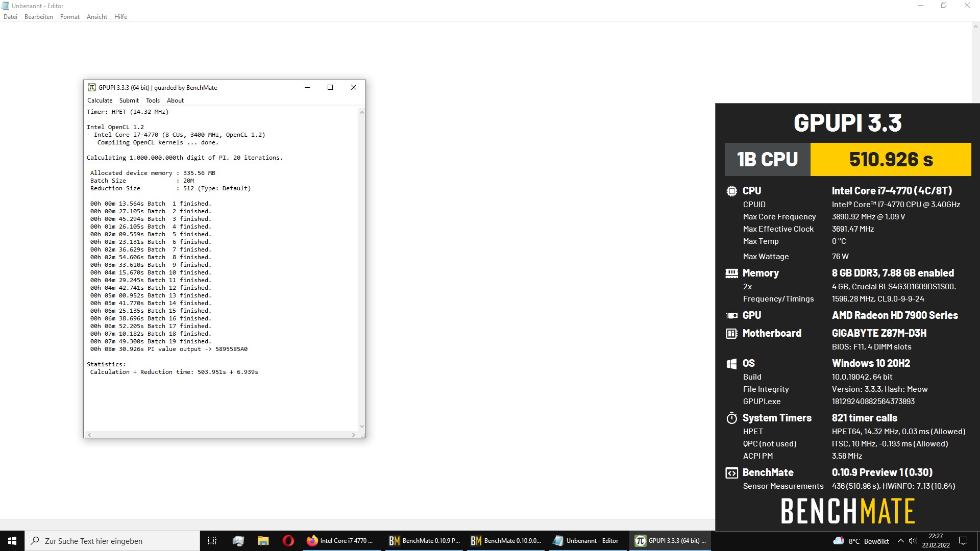Open the Submit menu in GPUPI
This screenshot has height=551, width=980.
pos(129,101)
